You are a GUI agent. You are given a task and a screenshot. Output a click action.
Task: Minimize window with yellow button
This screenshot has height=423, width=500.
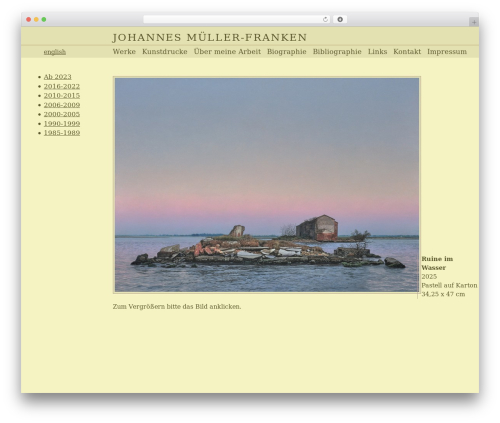pyautogui.click(x=36, y=19)
